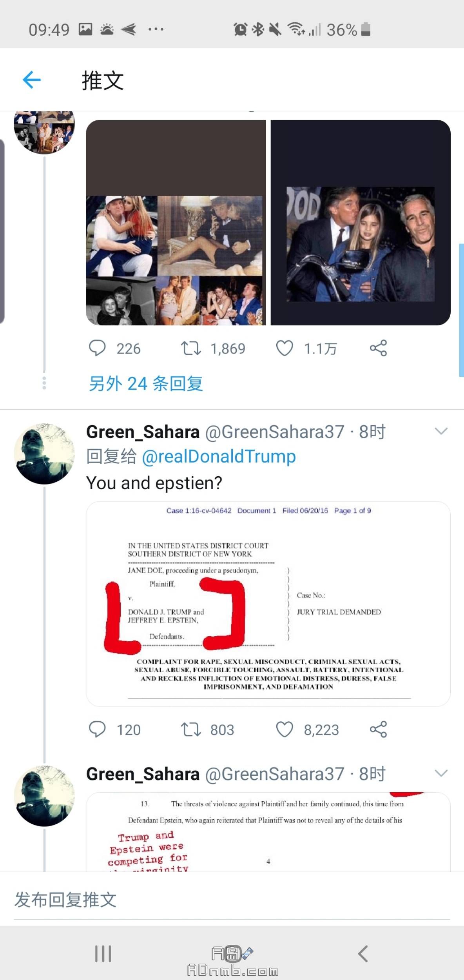Open Green_Sahara's profile from the username

(143, 432)
